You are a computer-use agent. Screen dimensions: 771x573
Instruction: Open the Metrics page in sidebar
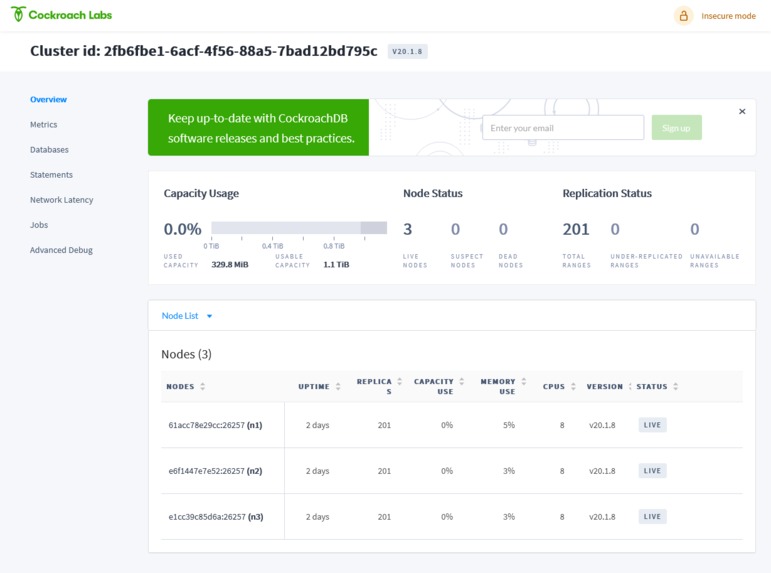tap(43, 124)
